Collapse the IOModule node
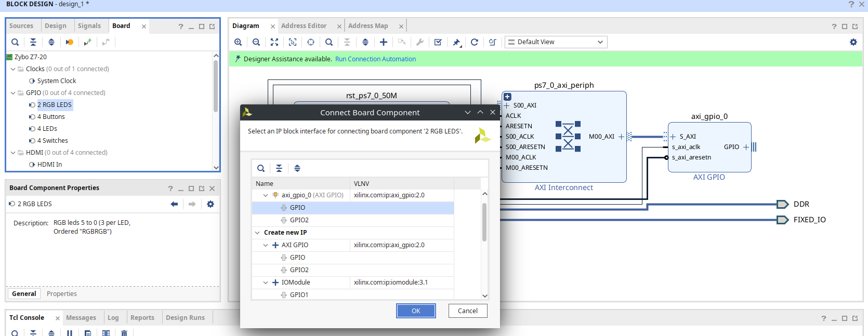 tap(266, 283)
